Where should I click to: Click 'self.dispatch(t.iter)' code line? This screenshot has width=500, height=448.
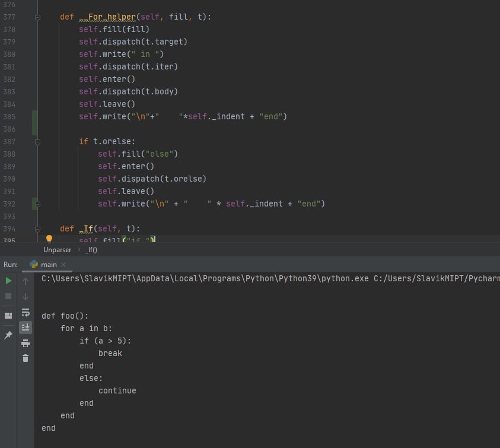(128, 66)
